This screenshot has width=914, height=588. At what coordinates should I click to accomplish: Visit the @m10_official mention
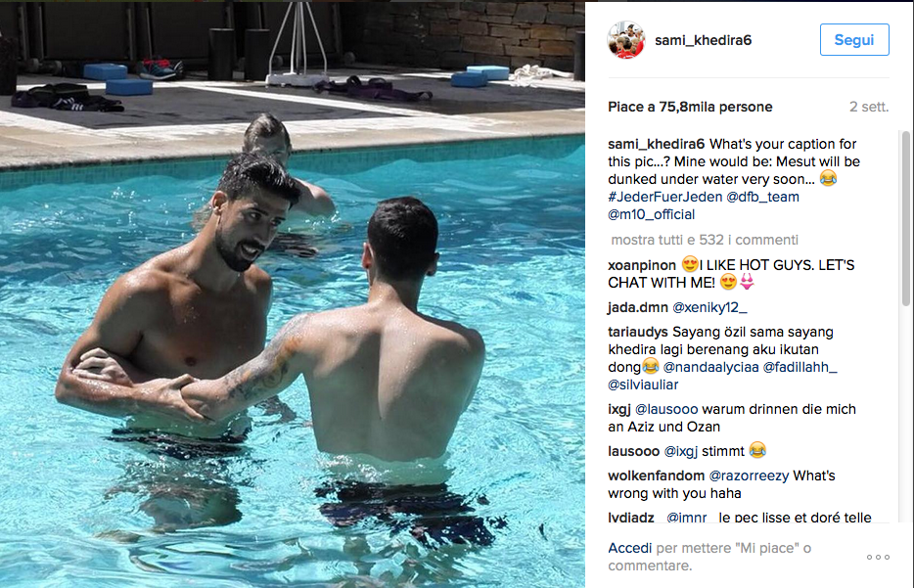[651, 214]
